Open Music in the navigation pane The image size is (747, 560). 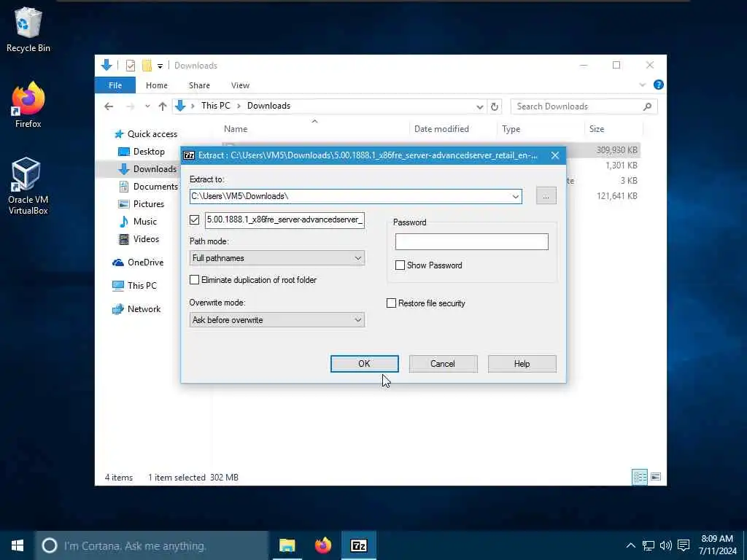click(x=138, y=222)
